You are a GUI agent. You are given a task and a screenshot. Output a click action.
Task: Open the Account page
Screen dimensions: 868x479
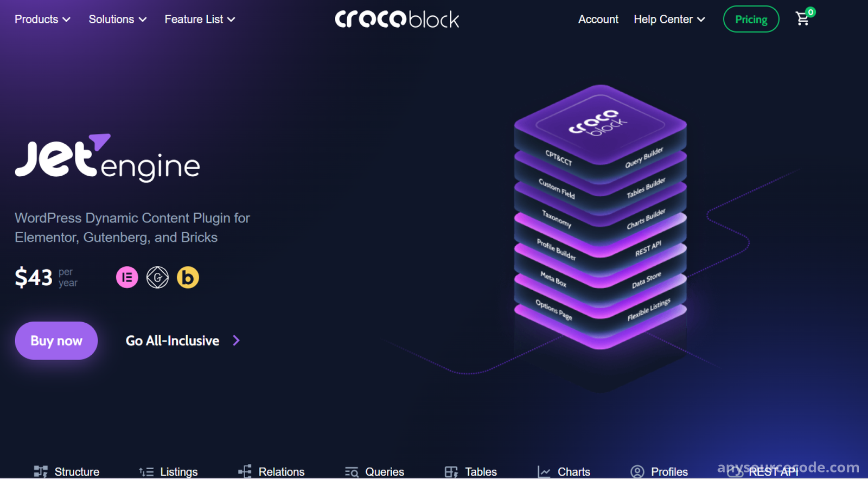pos(598,19)
